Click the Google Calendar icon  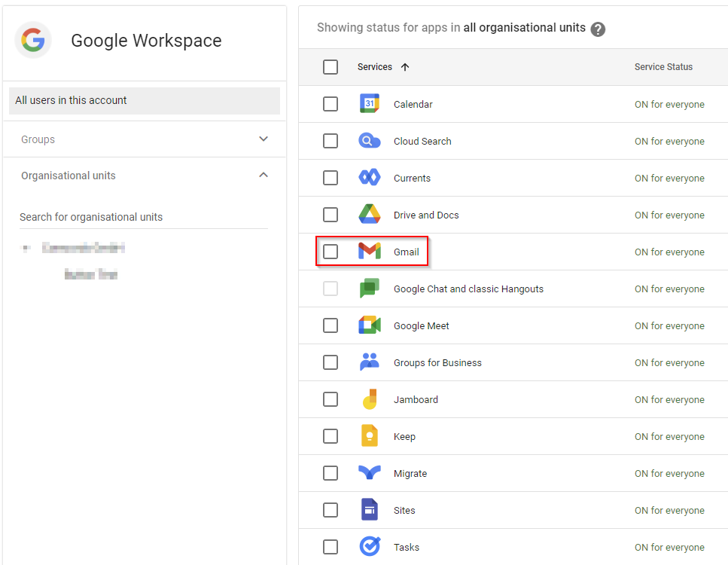tap(369, 104)
